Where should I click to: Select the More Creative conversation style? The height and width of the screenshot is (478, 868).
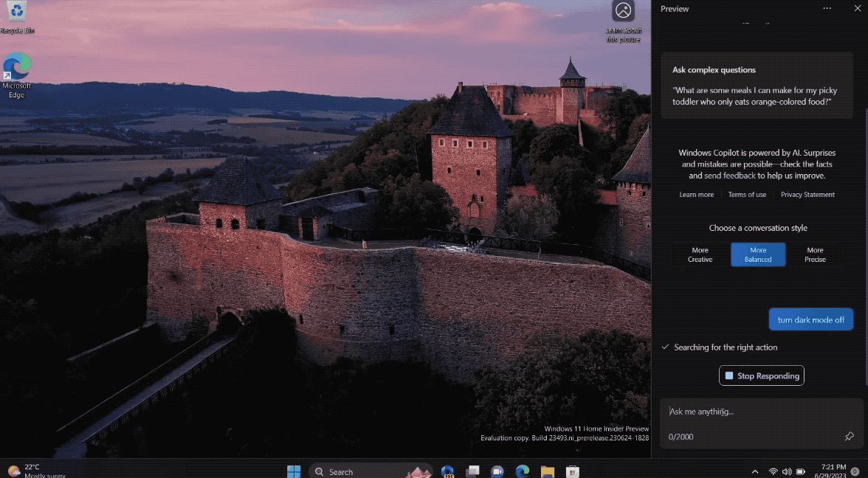pos(699,254)
